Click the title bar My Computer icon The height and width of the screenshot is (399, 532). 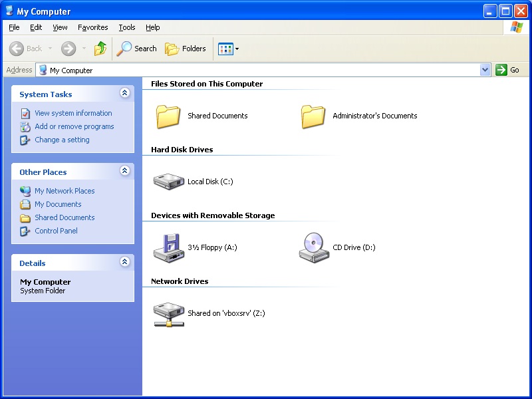click(x=9, y=11)
